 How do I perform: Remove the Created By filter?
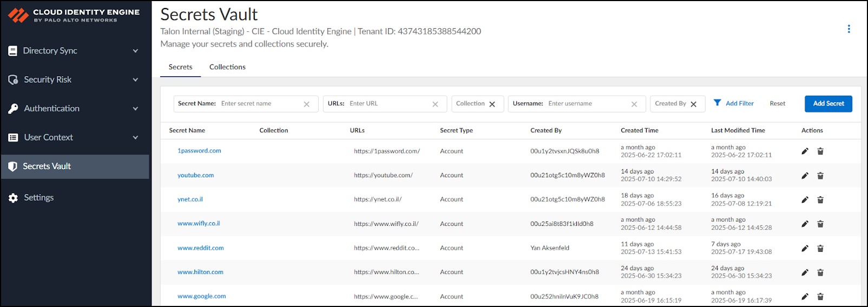693,104
